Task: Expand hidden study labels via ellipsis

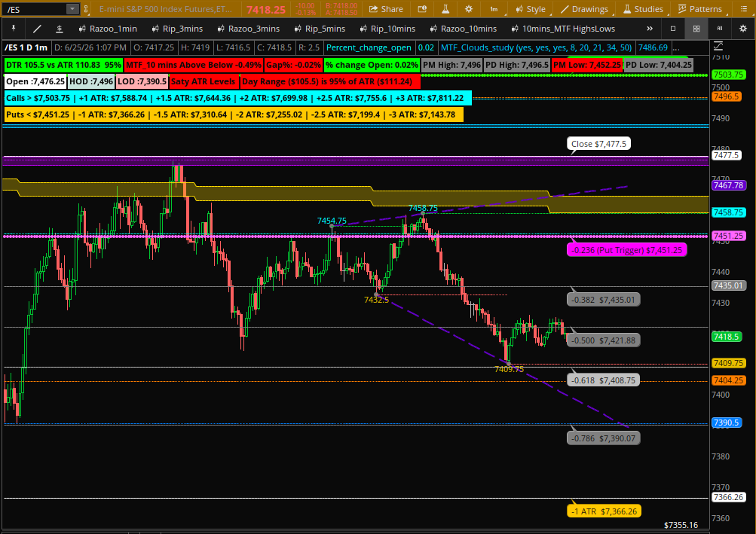Action: [x=676, y=47]
